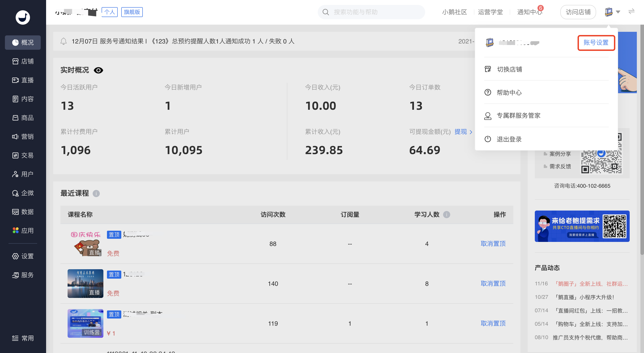Select 切换店铺 in account menu

(509, 69)
